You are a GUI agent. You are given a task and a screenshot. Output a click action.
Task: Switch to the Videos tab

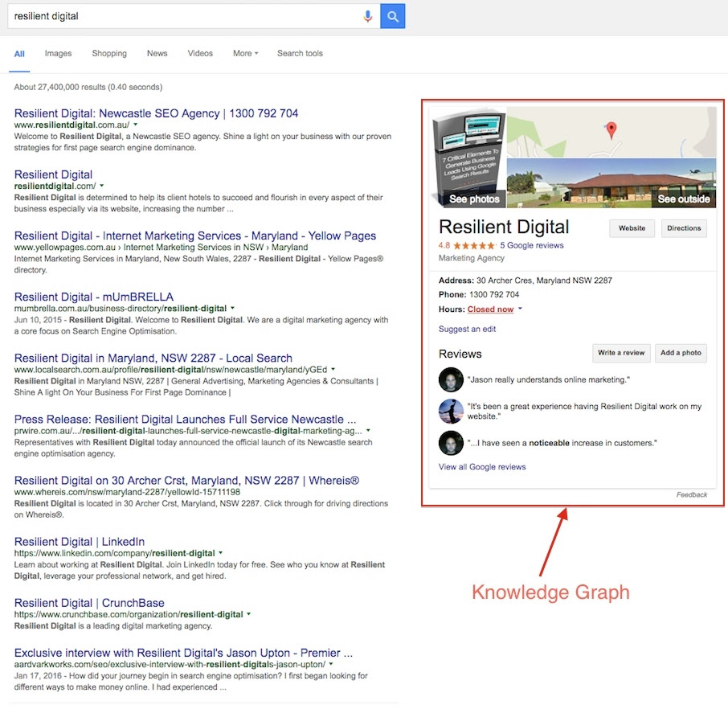point(200,53)
